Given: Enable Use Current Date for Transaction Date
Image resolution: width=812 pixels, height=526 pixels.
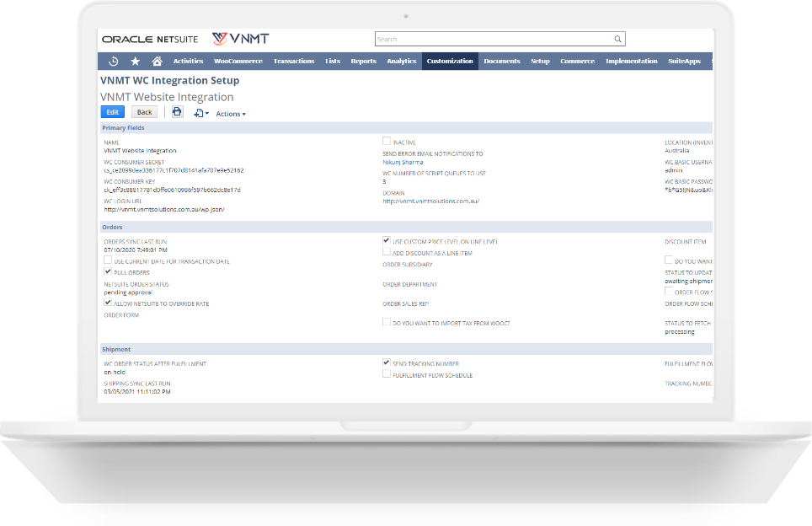Looking at the screenshot, I should [x=108, y=260].
